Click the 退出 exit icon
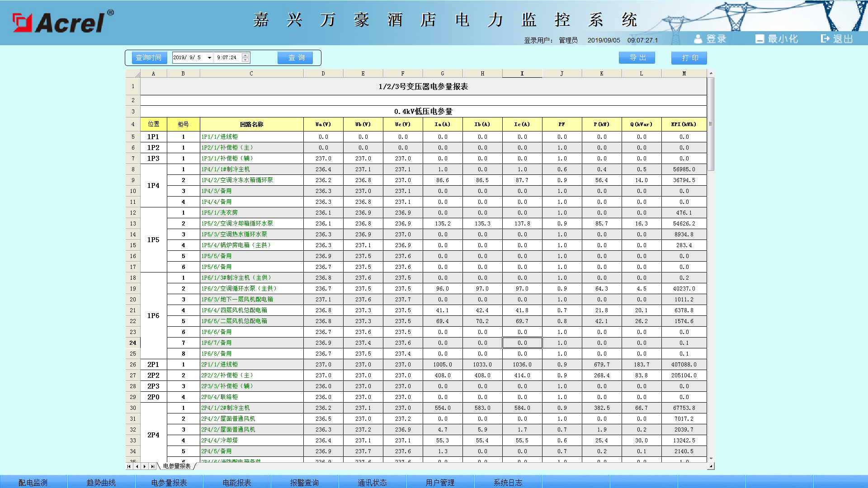 pos(826,39)
